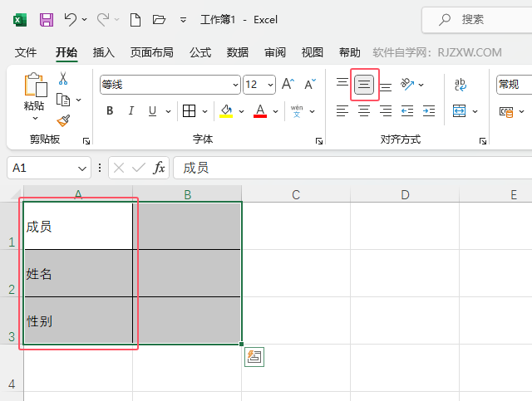Click insert function fx button

coord(159,168)
